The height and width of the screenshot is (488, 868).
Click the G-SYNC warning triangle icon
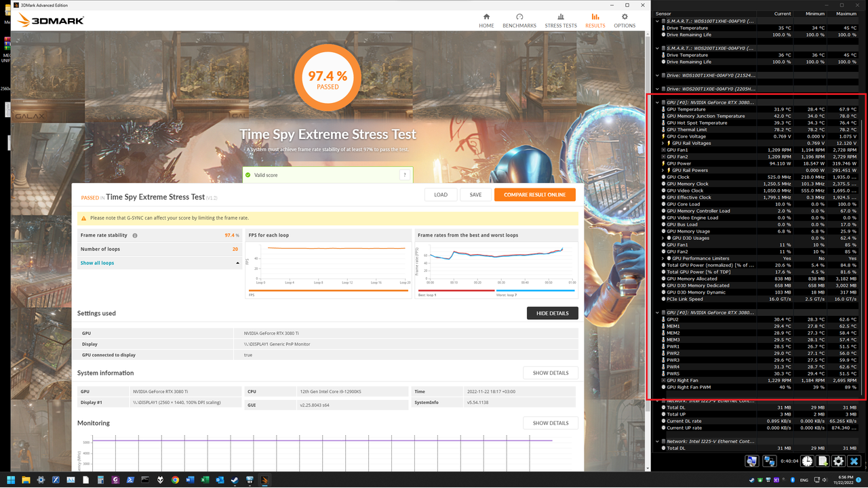point(84,218)
